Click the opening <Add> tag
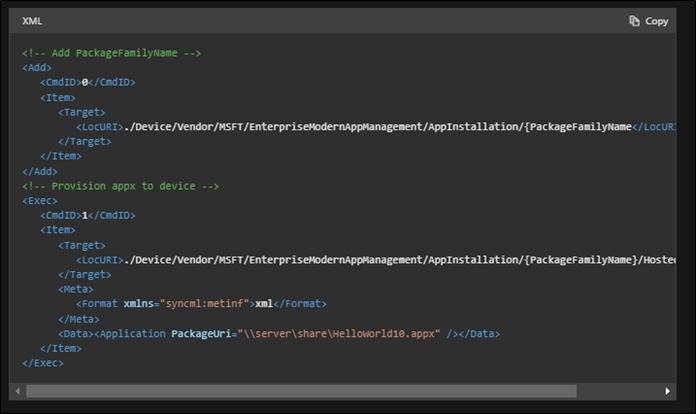 (37, 68)
